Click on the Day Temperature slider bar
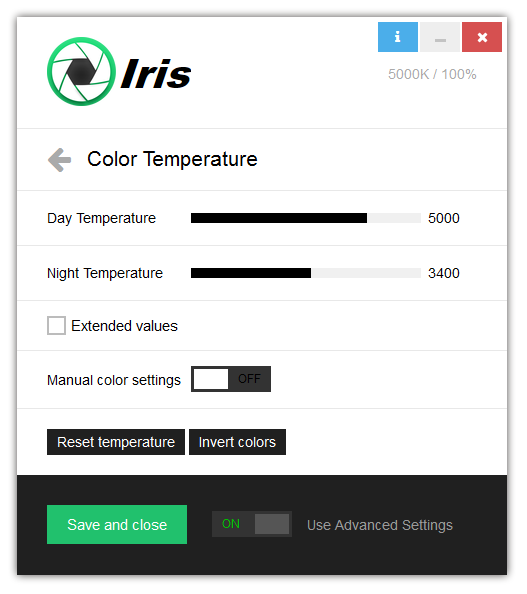Viewport: 527px width, 594px height. (x=306, y=218)
